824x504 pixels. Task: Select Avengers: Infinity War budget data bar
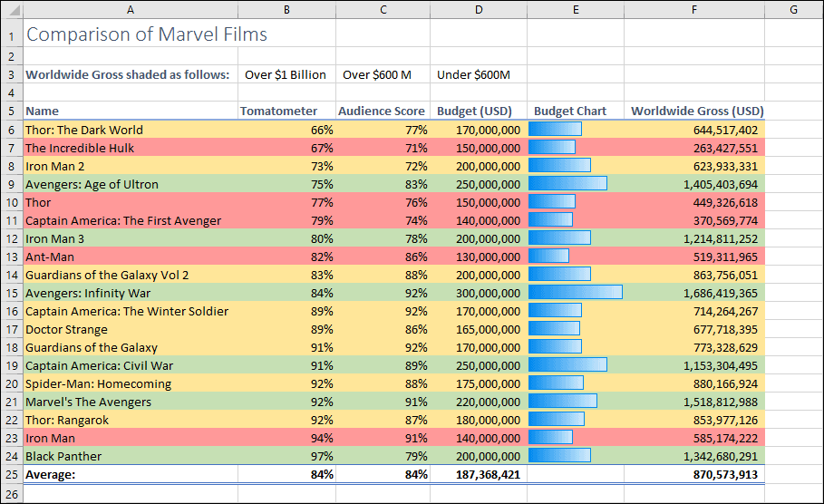click(x=576, y=292)
